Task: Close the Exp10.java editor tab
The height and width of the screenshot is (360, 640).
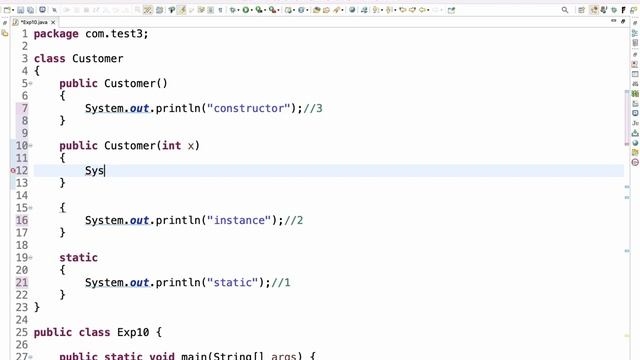Action: (53, 22)
